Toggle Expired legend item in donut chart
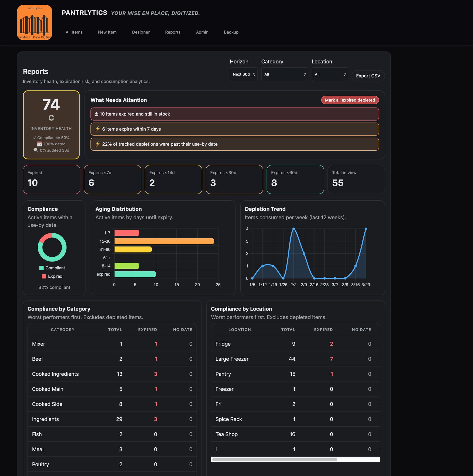This screenshot has height=476, width=473. click(52, 276)
